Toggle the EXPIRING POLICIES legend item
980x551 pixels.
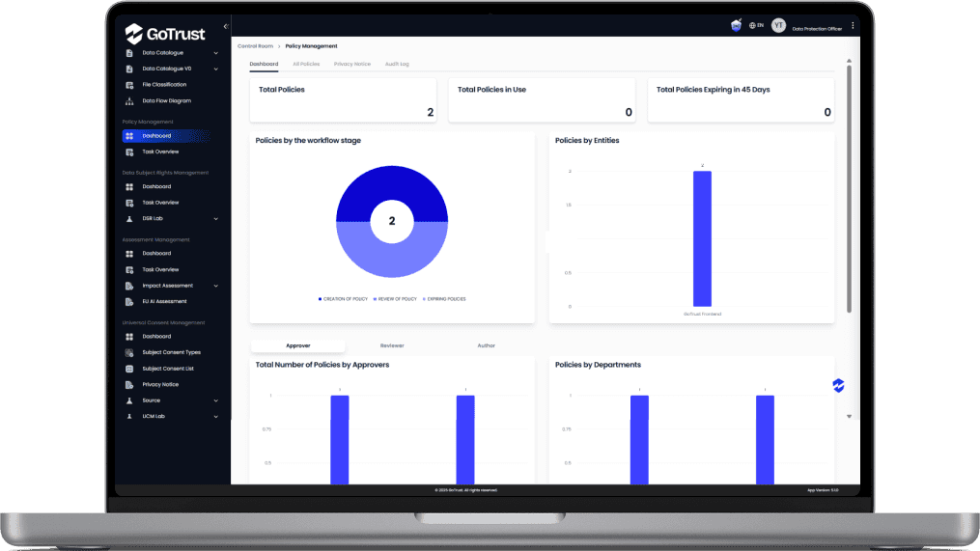(444, 299)
